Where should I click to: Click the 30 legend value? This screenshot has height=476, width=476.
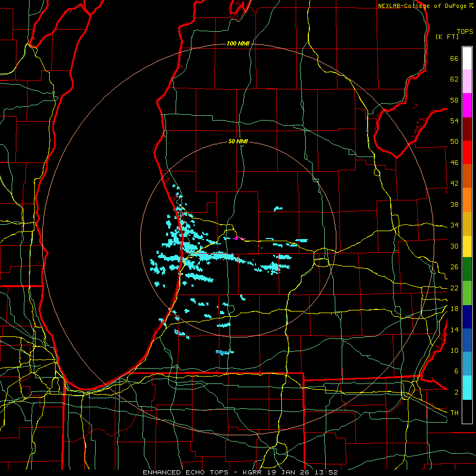454,246
